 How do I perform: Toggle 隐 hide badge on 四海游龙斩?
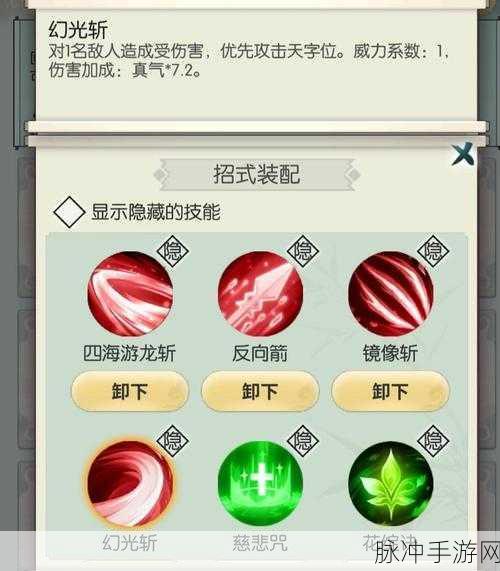point(173,251)
